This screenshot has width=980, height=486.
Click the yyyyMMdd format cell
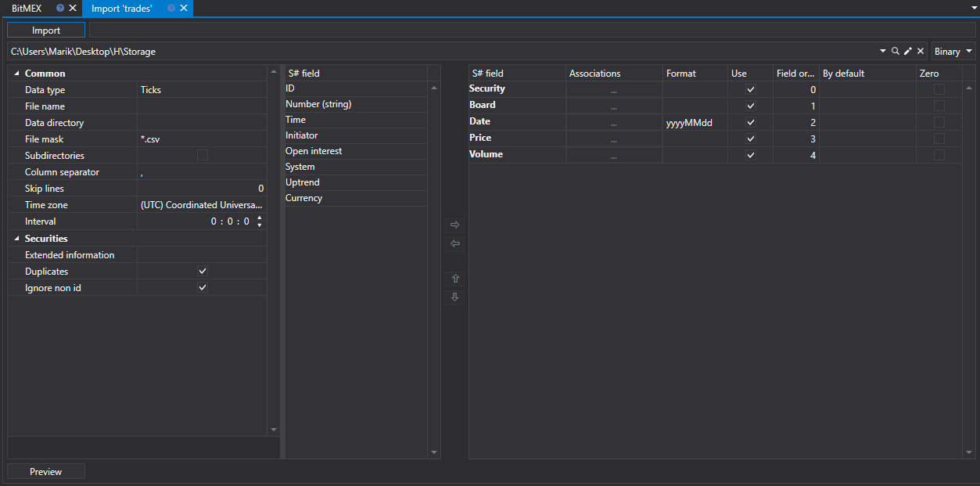coord(695,123)
